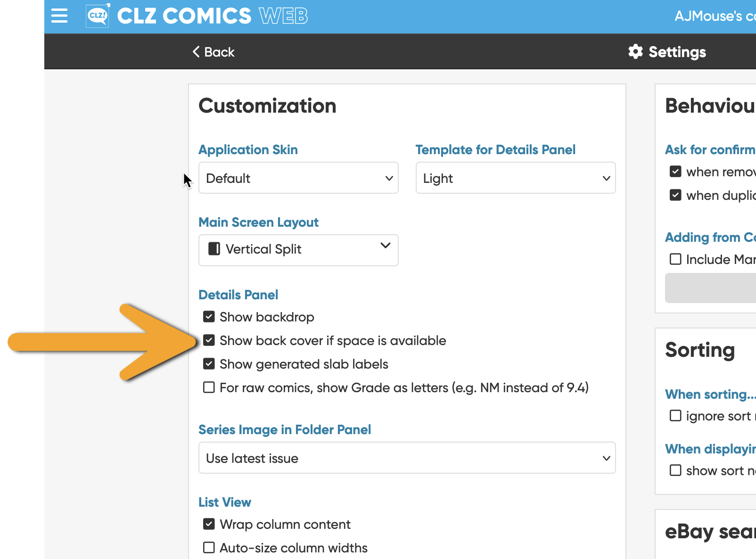The image size is (756, 559).
Task: Click the CLZ Comics logo icon
Action: click(98, 16)
